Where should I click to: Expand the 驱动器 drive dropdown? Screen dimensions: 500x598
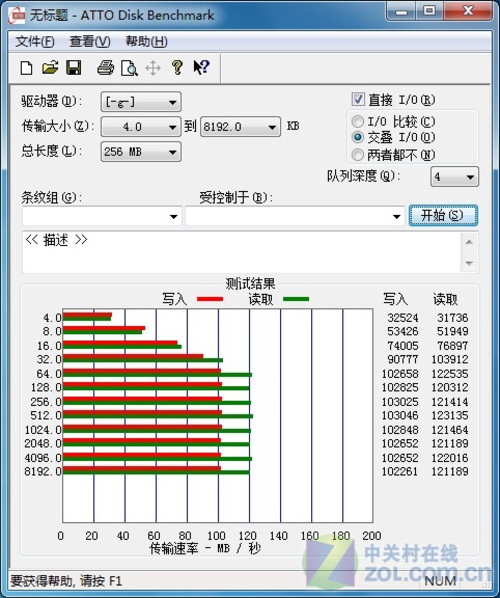point(141,102)
